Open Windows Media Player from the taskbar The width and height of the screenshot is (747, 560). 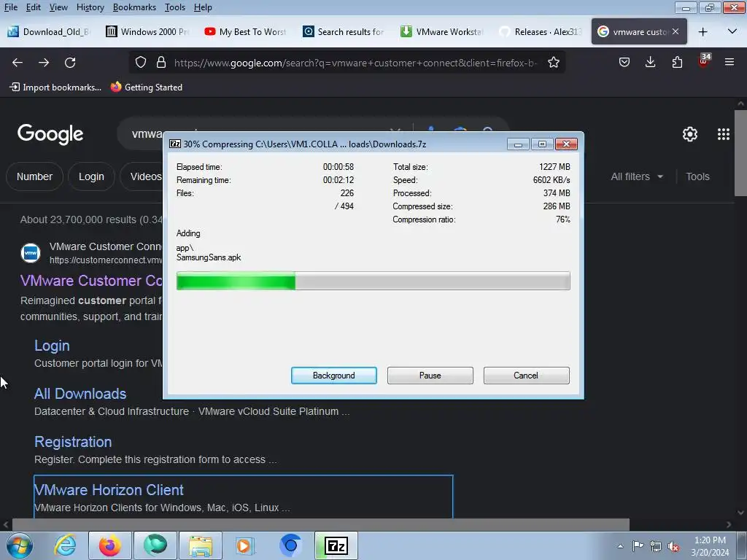(245, 545)
